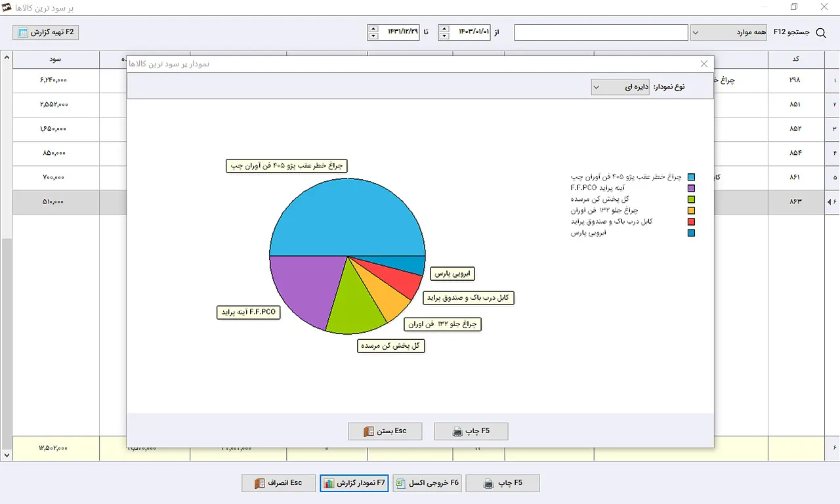Decrease the end date spinner down arrow

373,37
